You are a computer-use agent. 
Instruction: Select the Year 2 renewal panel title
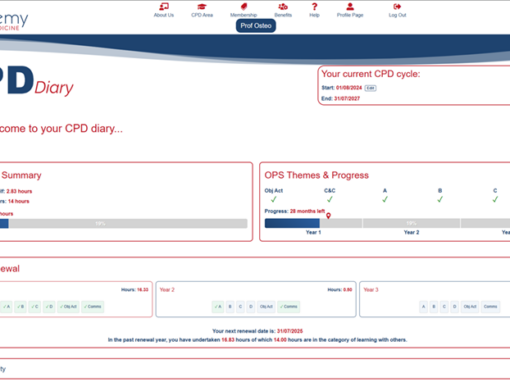pos(167,290)
